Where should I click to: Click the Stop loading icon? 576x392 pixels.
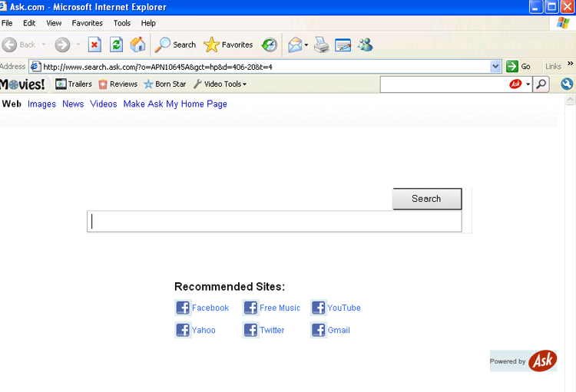[x=94, y=44]
